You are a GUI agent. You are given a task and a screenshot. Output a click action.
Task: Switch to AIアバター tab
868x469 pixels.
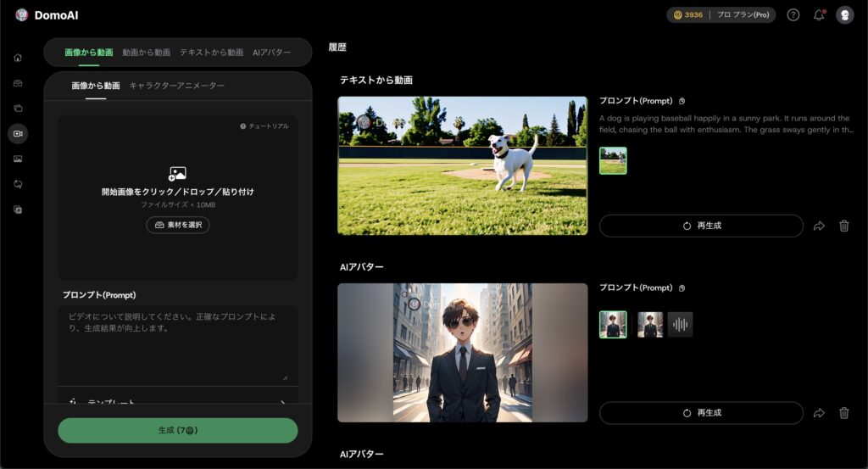click(272, 53)
